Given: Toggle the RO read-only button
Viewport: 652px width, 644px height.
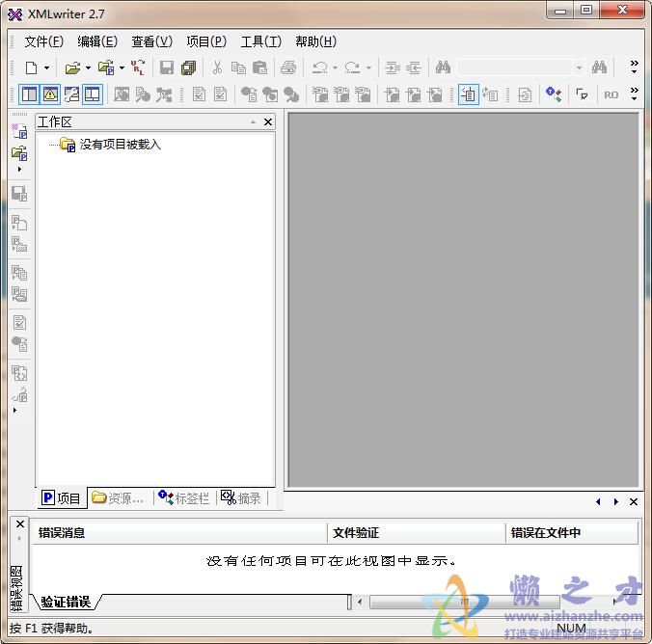Looking at the screenshot, I should coord(611,95).
